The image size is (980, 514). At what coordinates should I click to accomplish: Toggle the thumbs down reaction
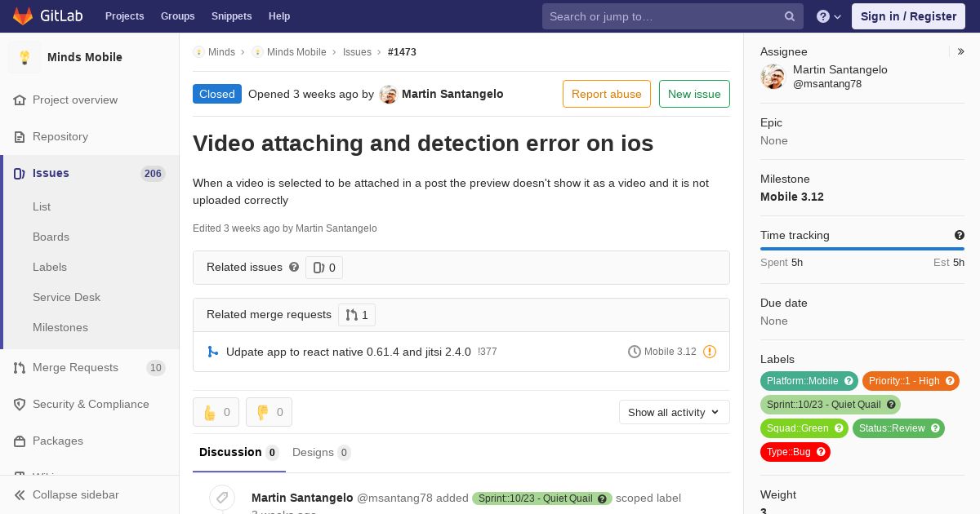click(x=269, y=412)
